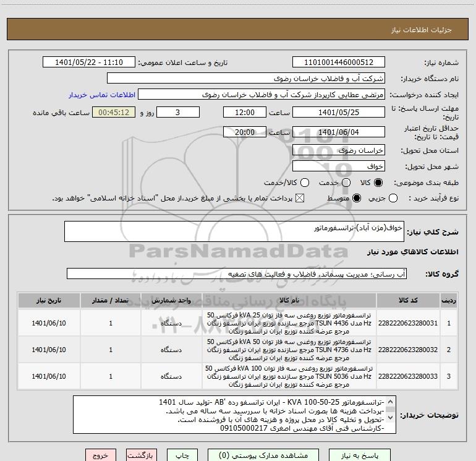Click the remaining days field showing 3

point(178,112)
